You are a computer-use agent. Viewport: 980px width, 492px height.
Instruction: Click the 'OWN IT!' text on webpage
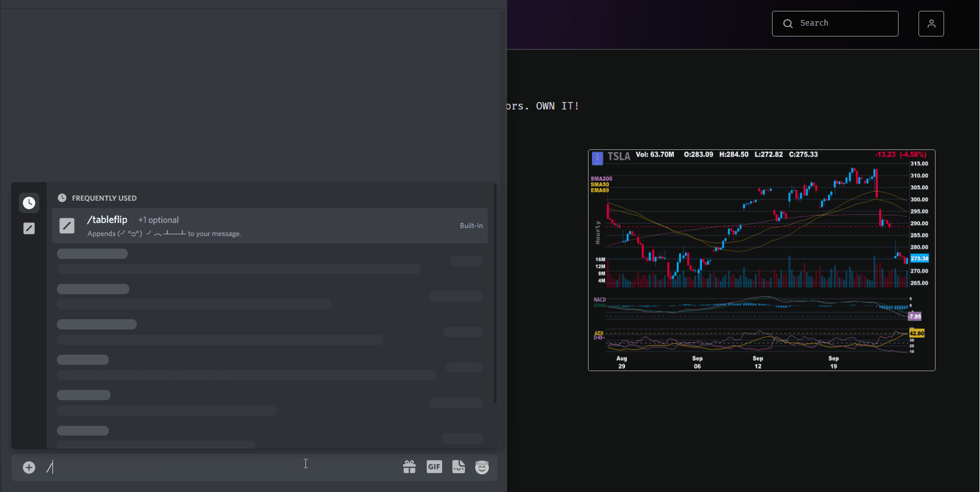coord(557,106)
